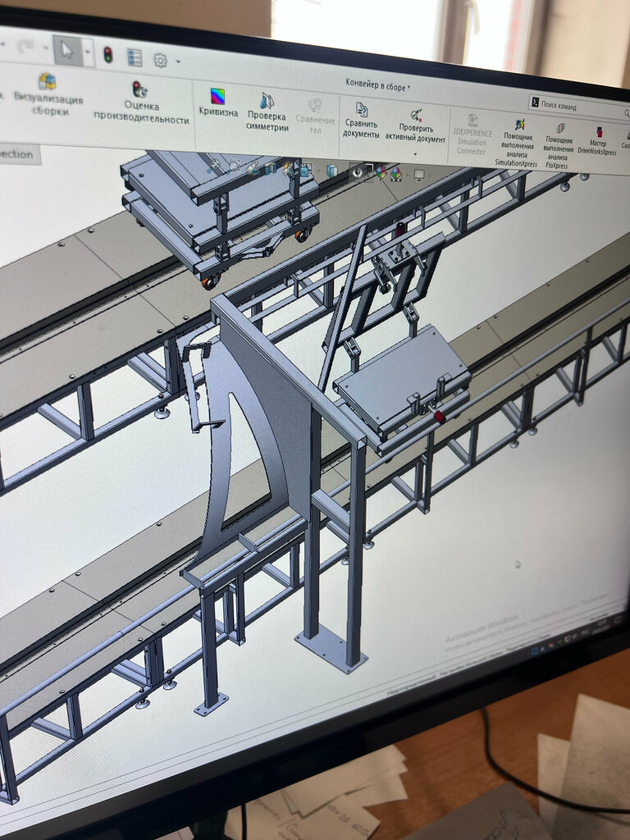
Task: Click the command search magnifier icon
Action: tap(627, 113)
